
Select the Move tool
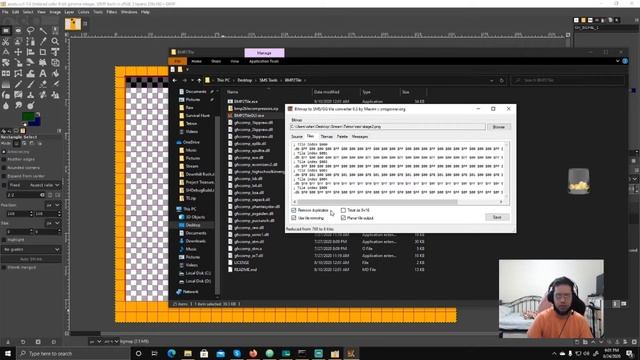(18, 52)
